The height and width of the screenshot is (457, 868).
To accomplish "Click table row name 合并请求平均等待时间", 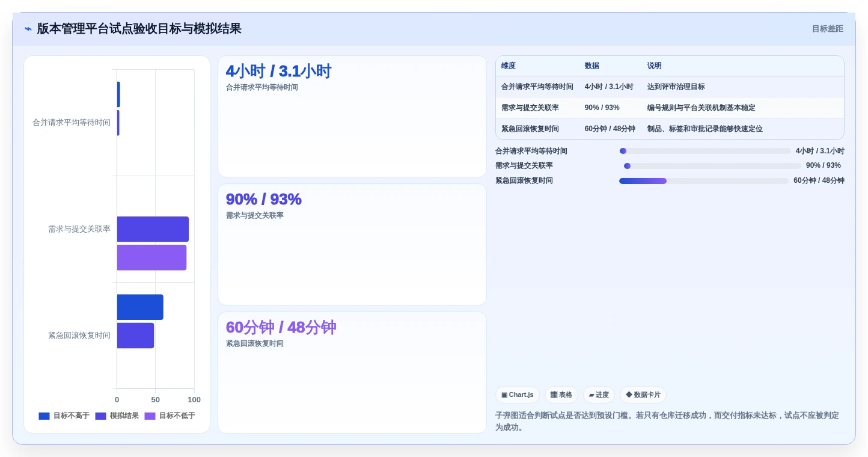I will point(537,87).
